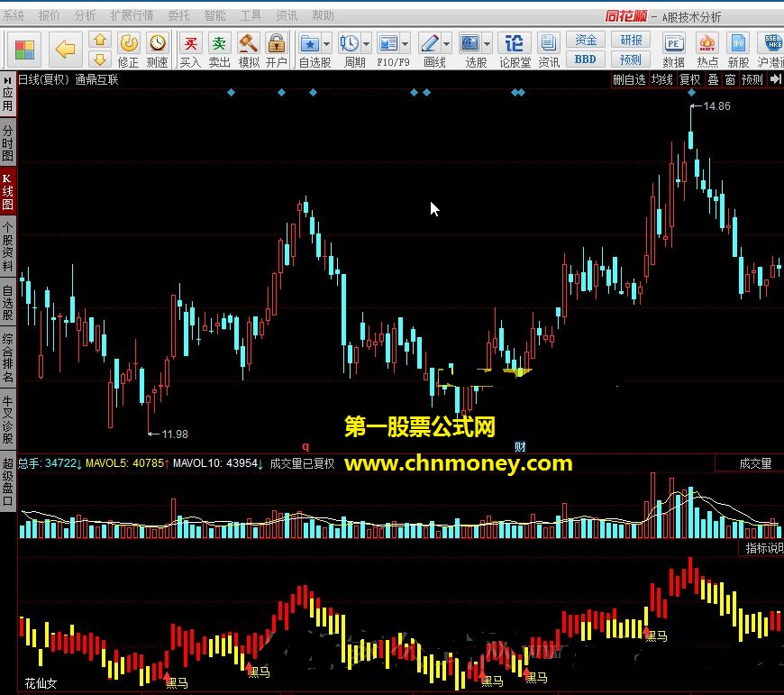Click the down arrow page button
This screenshot has height=695, width=784.
[100, 59]
